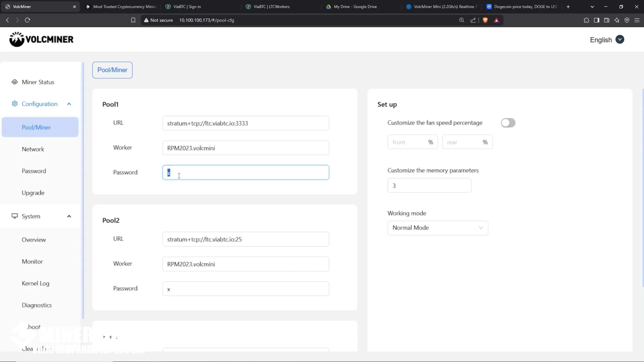Switch to the My Drive Google Drive tab
Screen dimensions: 644x362
[361, 7]
